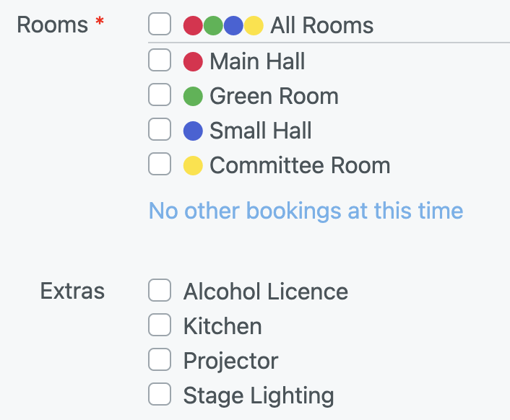Check the Green Room checkbox

click(x=160, y=95)
